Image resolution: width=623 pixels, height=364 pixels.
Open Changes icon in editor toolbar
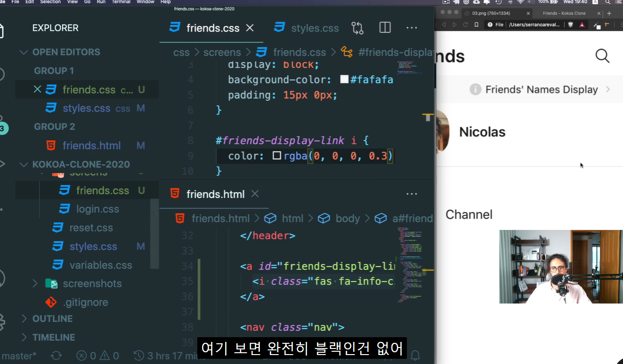pyautogui.click(x=357, y=28)
